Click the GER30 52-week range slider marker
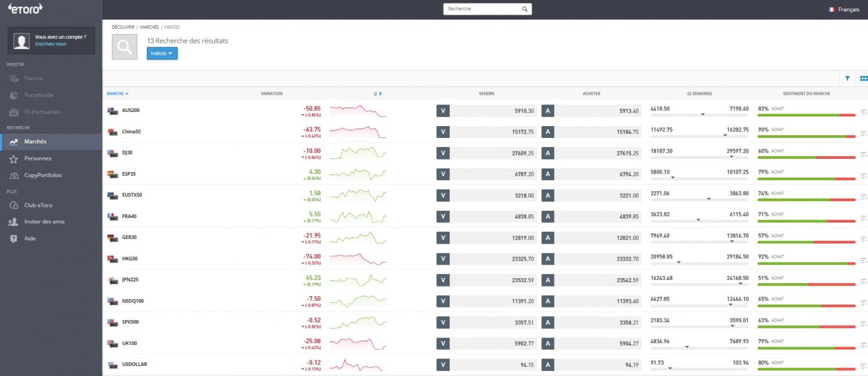Screen dimensions: 868x376 pos(731,241)
